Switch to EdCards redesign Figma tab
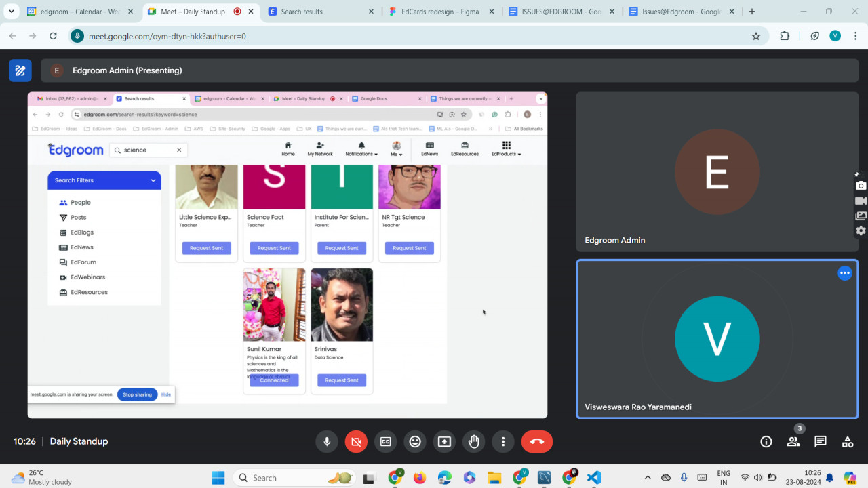The width and height of the screenshot is (868, 488). click(442, 12)
